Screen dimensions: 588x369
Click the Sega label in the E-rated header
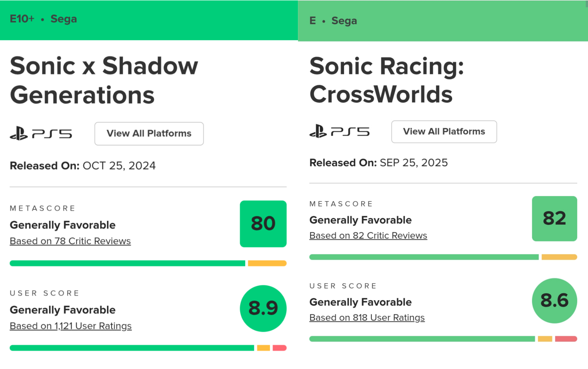344,21
